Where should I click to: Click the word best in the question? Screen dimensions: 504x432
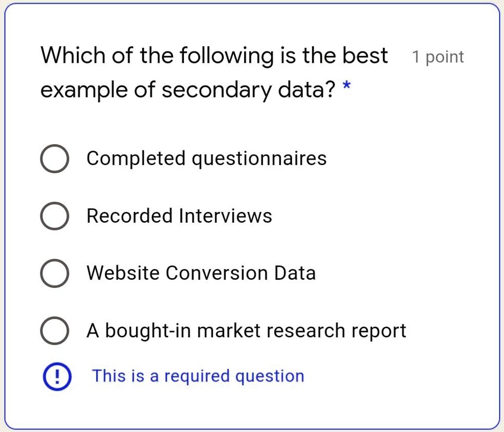(365, 55)
